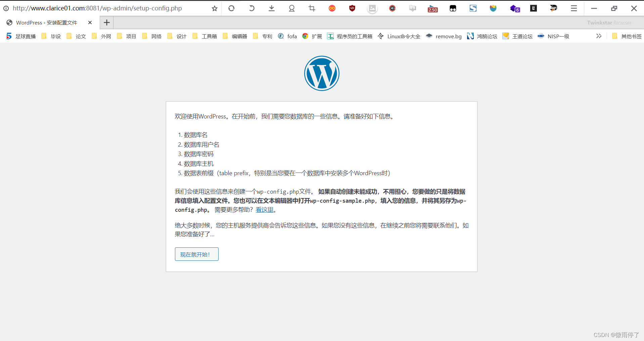The image size is (644, 341).
Task: Minimize the browser window
Action: click(x=594, y=8)
